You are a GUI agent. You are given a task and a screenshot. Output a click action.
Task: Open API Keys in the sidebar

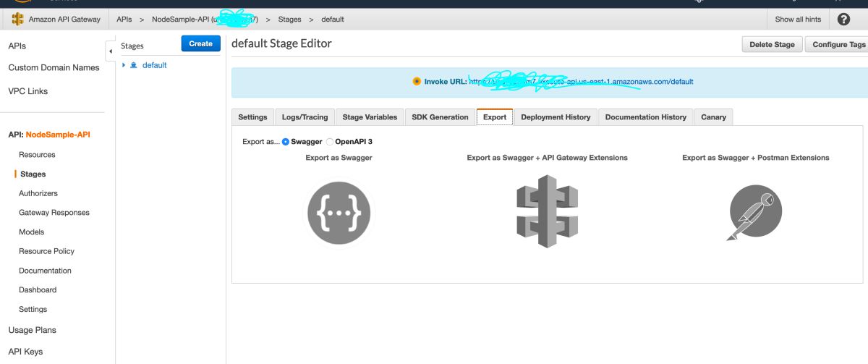[25, 352]
